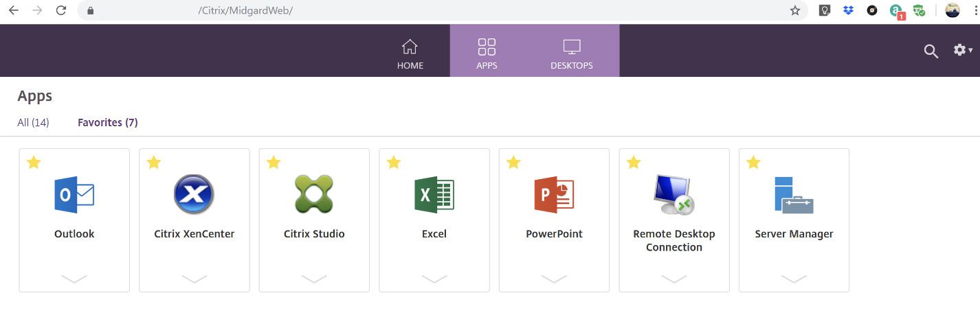Open the black circle browser extension

click(872, 10)
